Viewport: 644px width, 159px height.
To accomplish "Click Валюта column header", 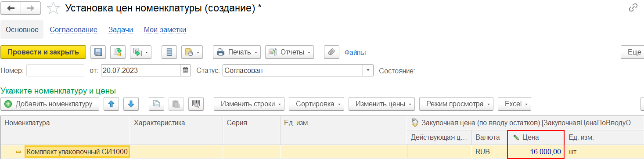I will coord(489,137).
